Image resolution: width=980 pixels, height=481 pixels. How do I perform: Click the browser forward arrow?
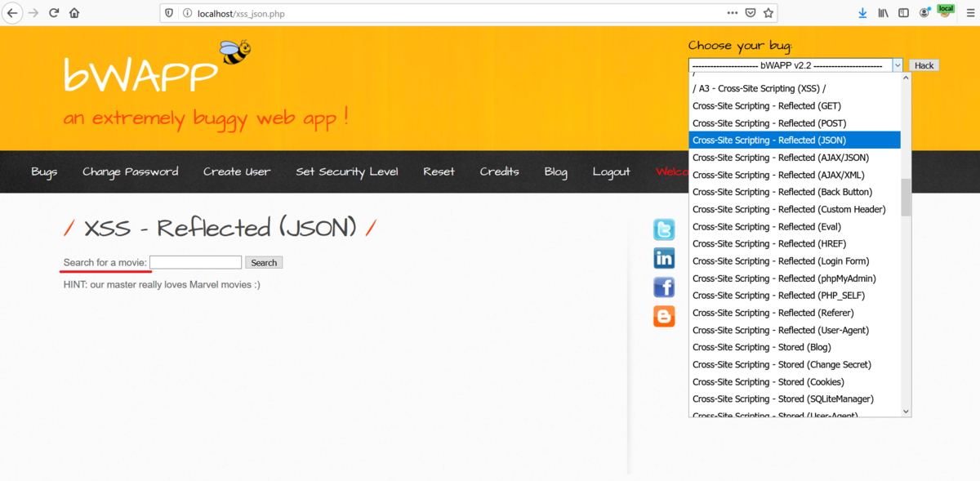click(33, 13)
